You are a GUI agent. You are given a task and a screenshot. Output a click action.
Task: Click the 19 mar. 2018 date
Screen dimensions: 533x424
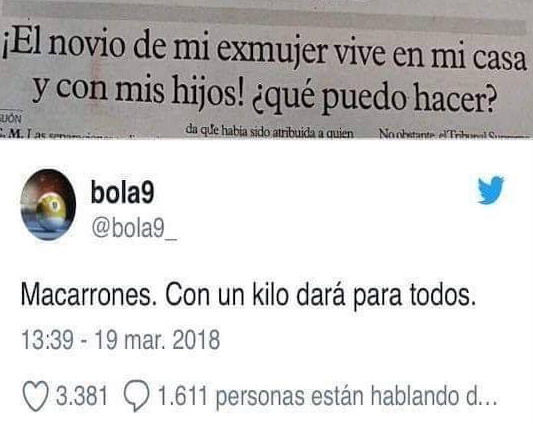click(157, 340)
